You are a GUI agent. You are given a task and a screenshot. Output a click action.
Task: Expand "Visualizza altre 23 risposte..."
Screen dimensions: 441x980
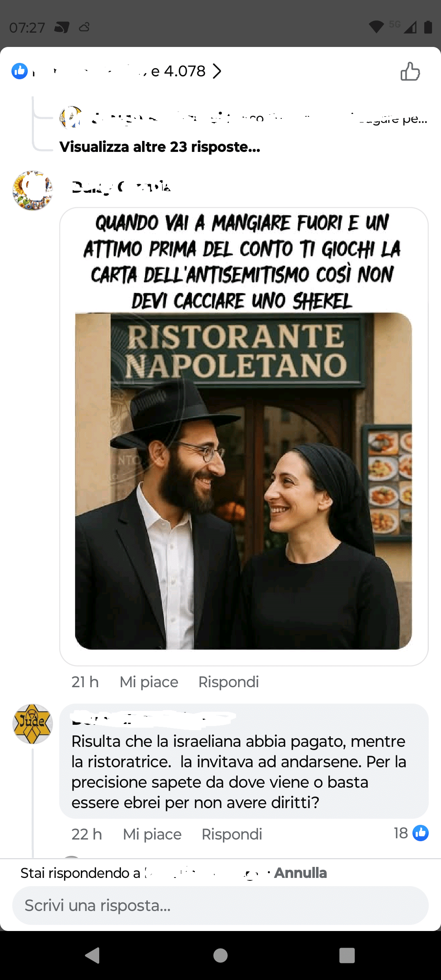coord(160,147)
